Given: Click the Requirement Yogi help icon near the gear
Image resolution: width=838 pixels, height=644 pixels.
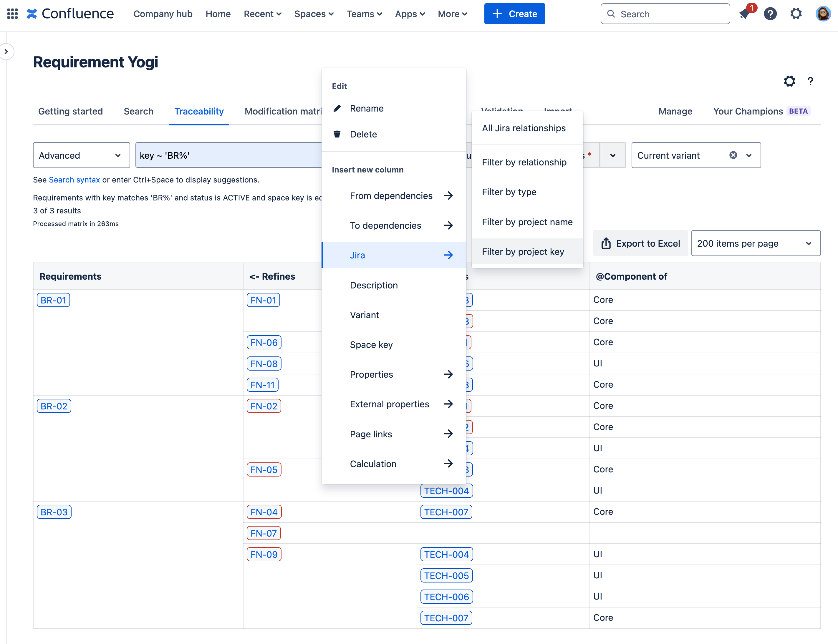Looking at the screenshot, I should 810,81.
